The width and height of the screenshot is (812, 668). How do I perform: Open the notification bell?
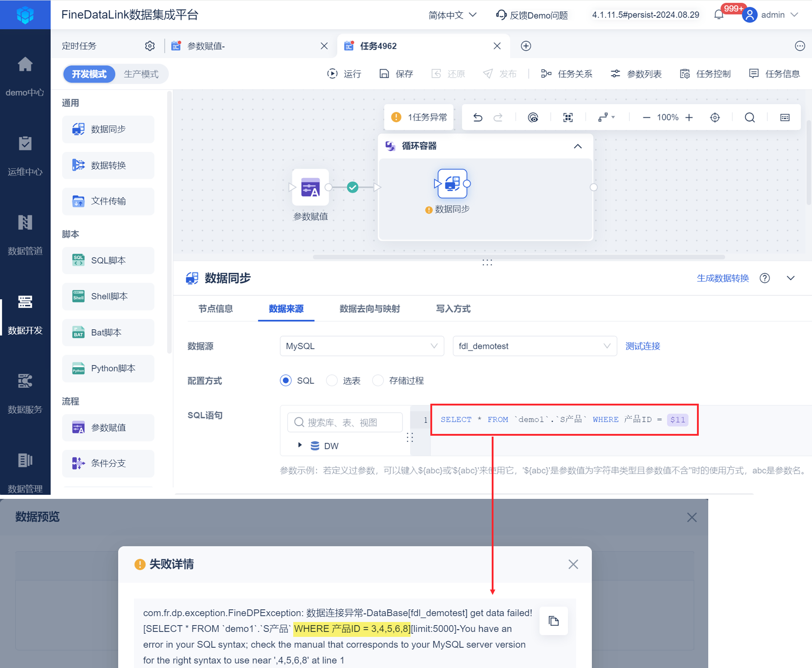point(719,15)
